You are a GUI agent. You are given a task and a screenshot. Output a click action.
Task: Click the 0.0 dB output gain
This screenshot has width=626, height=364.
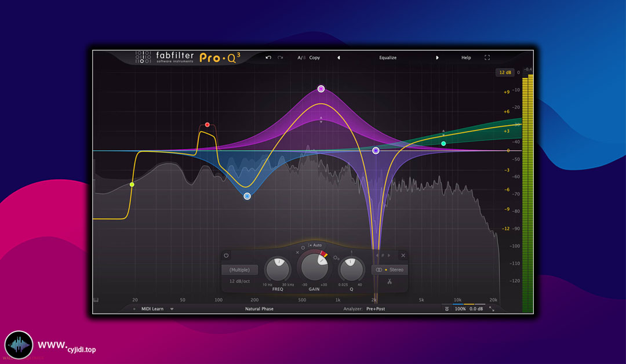[x=476, y=308]
